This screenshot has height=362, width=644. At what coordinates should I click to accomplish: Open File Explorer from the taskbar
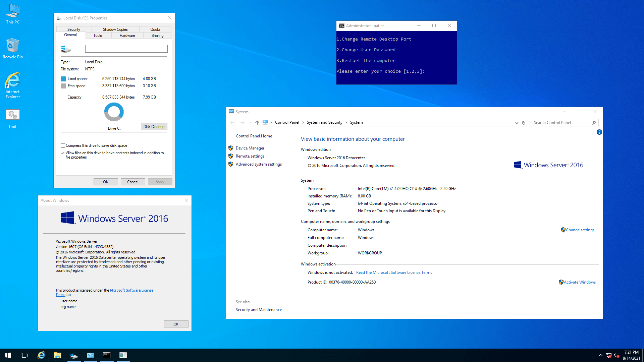58,355
